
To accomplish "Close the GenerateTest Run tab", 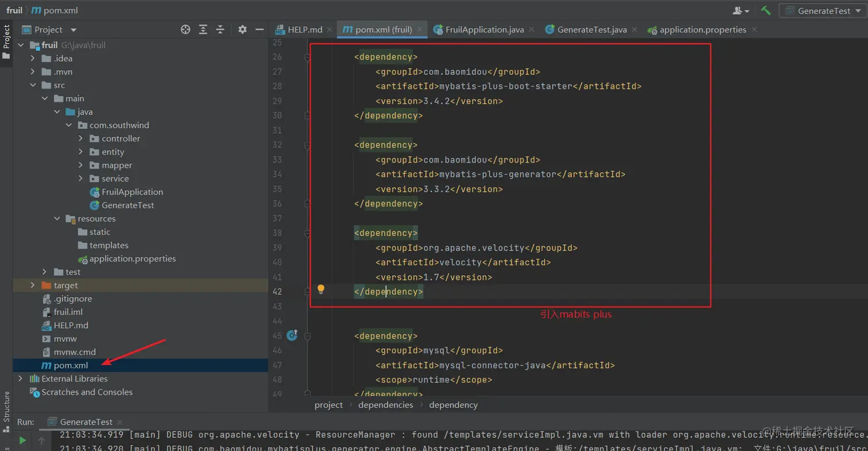I will (119, 422).
